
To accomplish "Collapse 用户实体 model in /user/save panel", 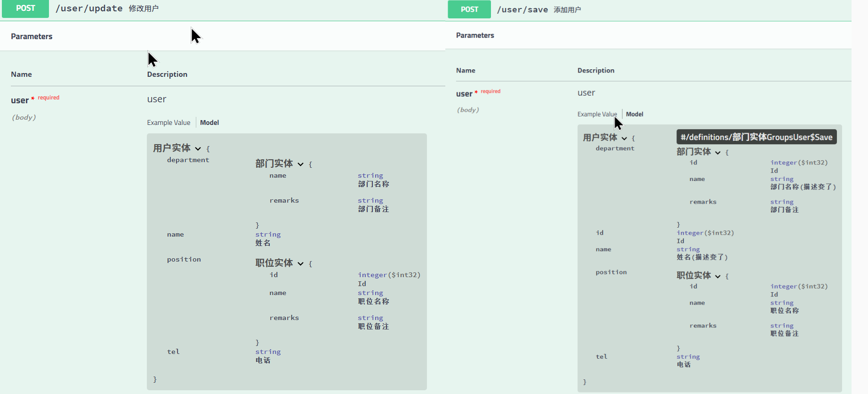I will click(x=624, y=138).
